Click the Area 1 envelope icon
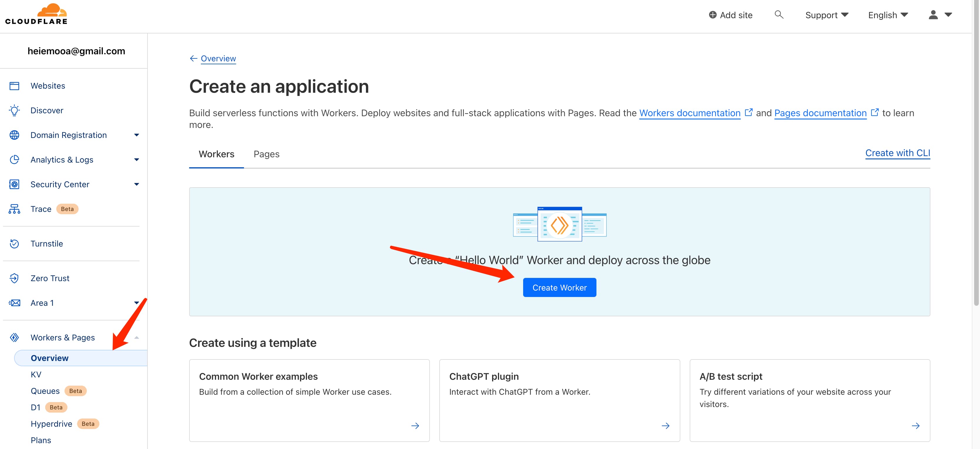The height and width of the screenshot is (449, 980). click(14, 303)
